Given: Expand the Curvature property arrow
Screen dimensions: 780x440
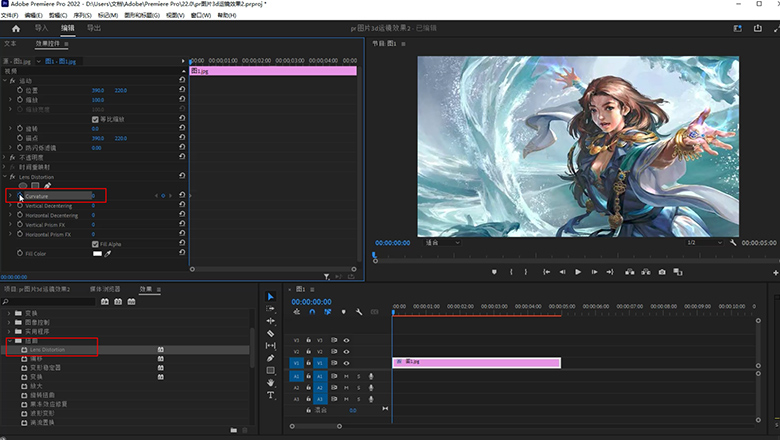Looking at the screenshot, I should point(10,196).
